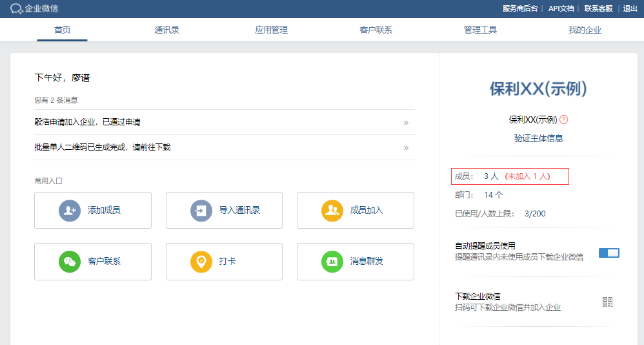Click the 消息群发 green message icon

[x=332, y=262]
